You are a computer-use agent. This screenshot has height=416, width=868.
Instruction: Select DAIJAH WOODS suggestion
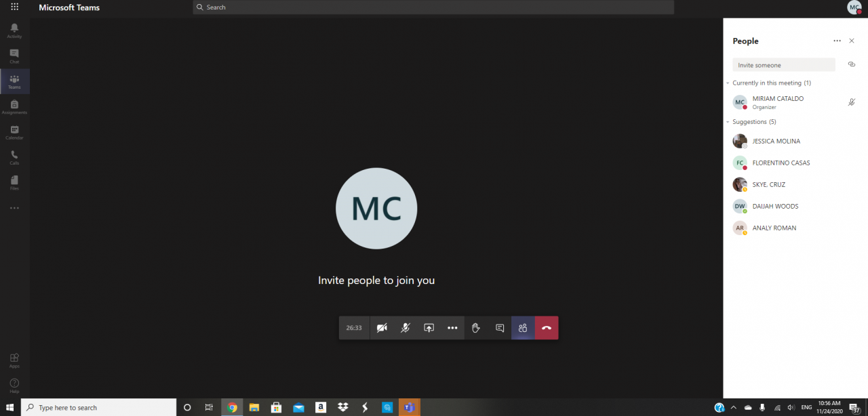(795, 206)
